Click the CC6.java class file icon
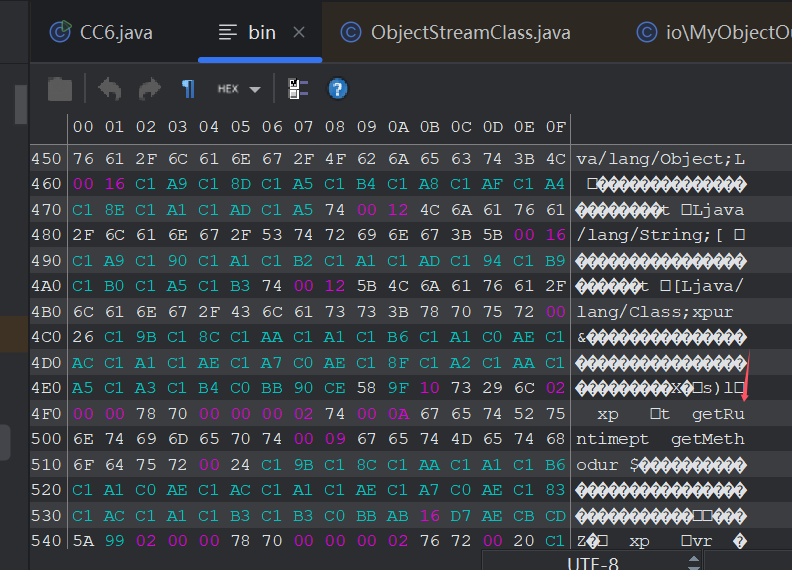The height and width of the screenshot is (570, 792). click(60, 32)
